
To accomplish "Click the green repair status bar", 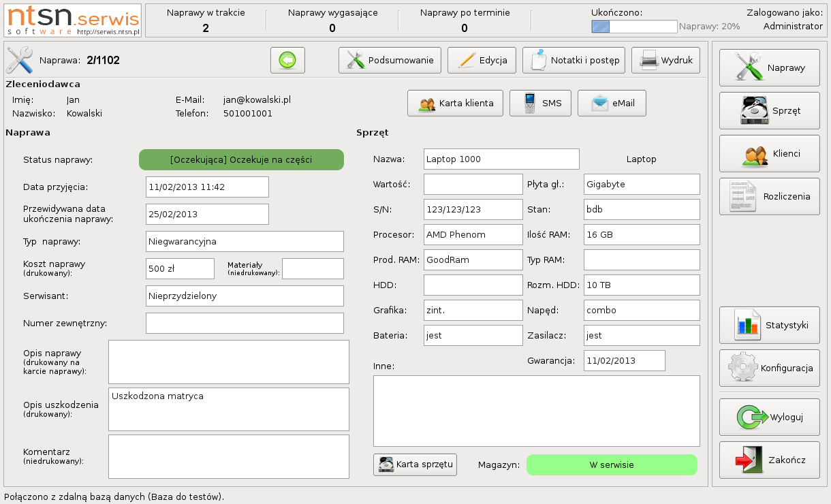I will coord(241,159).
